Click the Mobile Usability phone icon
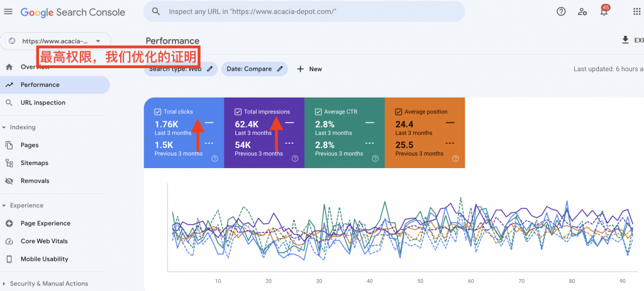Viewport: 644px width, 291px height. pyautogui.click(x=9, y=259)
